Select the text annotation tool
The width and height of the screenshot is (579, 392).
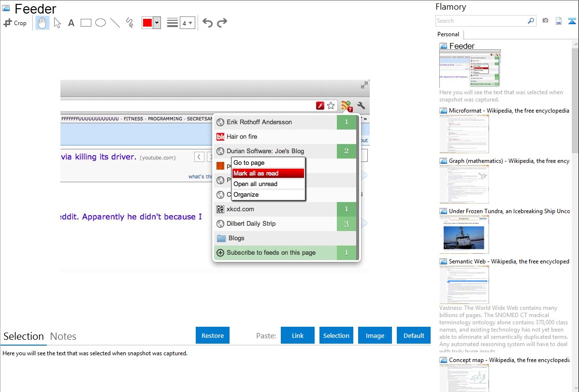coord(71,23)
